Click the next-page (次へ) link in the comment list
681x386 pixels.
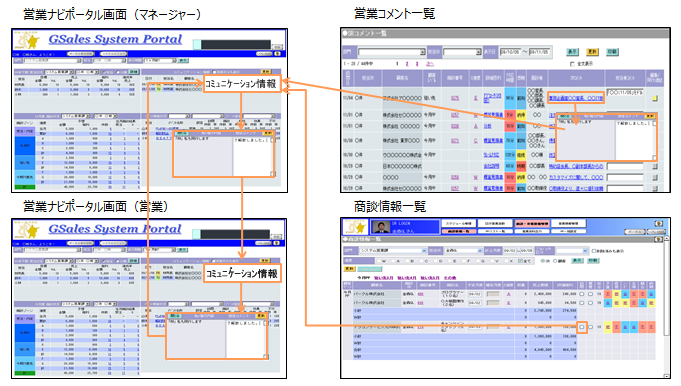(x=430, y=64)
